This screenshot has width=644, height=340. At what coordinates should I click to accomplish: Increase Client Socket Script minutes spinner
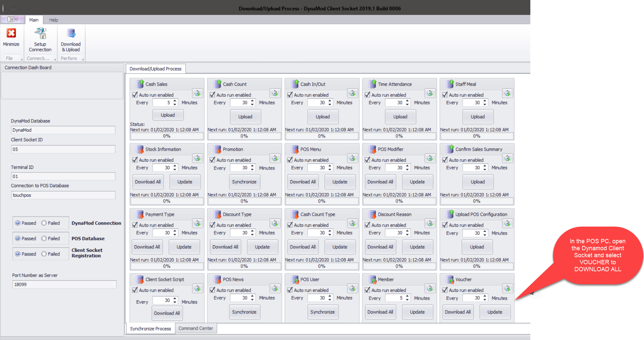click(175, 298)
